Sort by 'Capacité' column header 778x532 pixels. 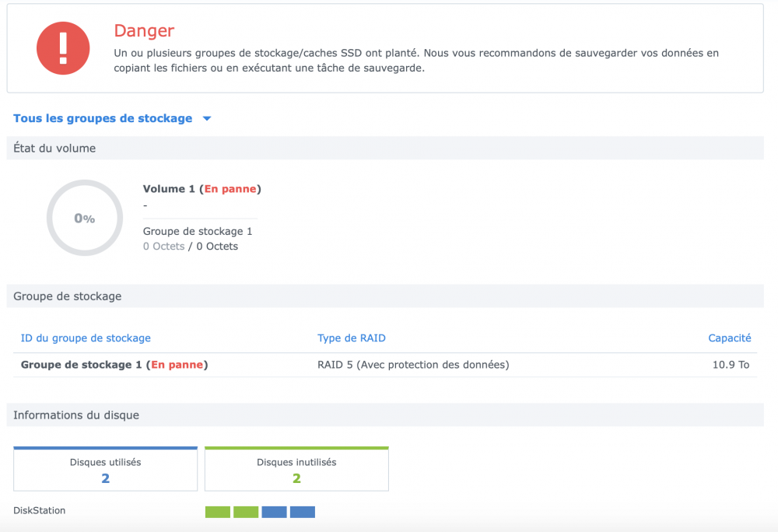click(x=730, y=338)
